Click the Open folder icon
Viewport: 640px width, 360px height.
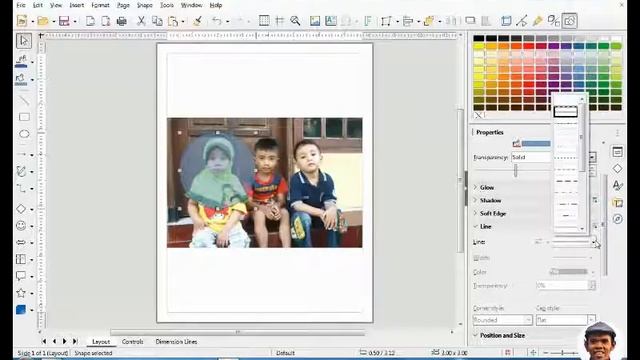(42, 21)
